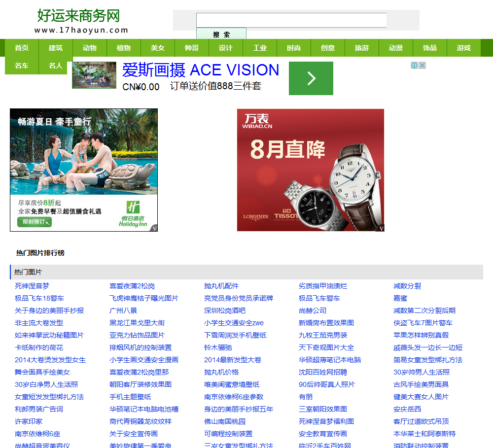Screen dimensions: 493x448
Task: Open the 小学生交通安全zwe link
Action: 234,323
